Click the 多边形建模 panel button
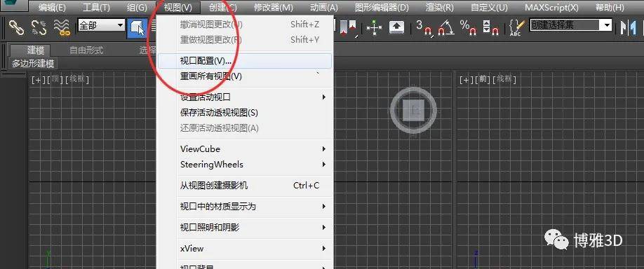Image resolution: width=644 pixels, height=269 pixels. pos(33,64)
